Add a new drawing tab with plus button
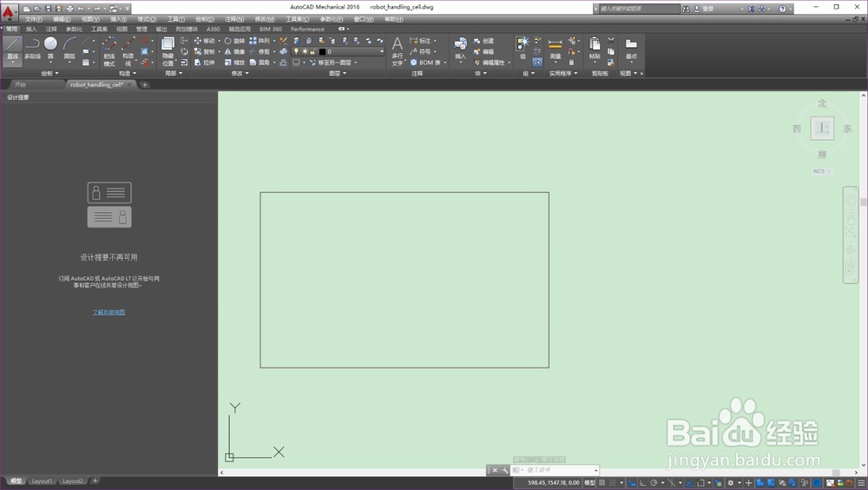Screen dimensions: 868x490 (145, 85)
